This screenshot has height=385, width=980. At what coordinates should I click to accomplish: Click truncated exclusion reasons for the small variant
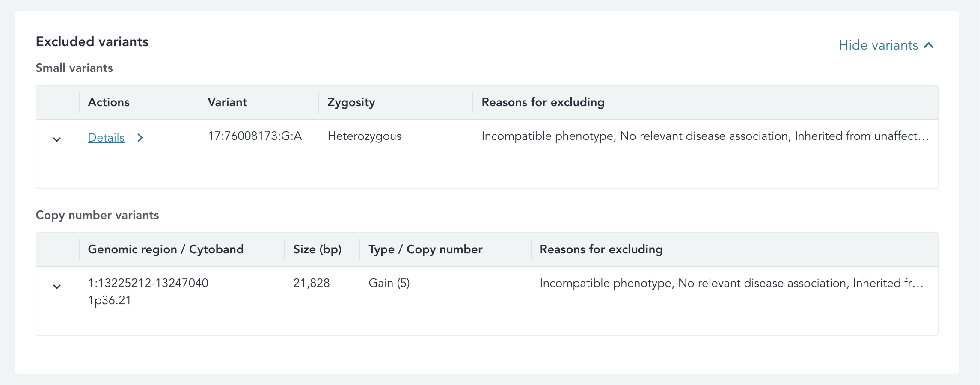pos(705,136)
